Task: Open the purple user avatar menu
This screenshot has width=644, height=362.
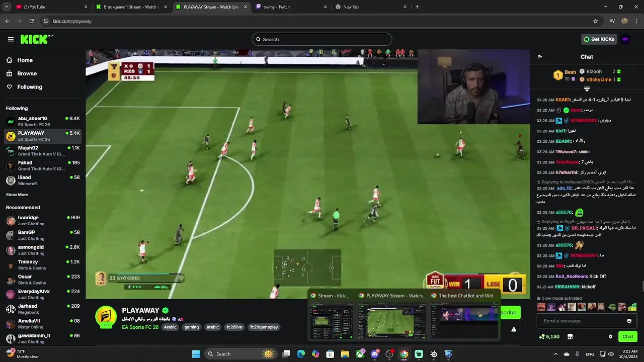Action: click(x=625, y=39)
